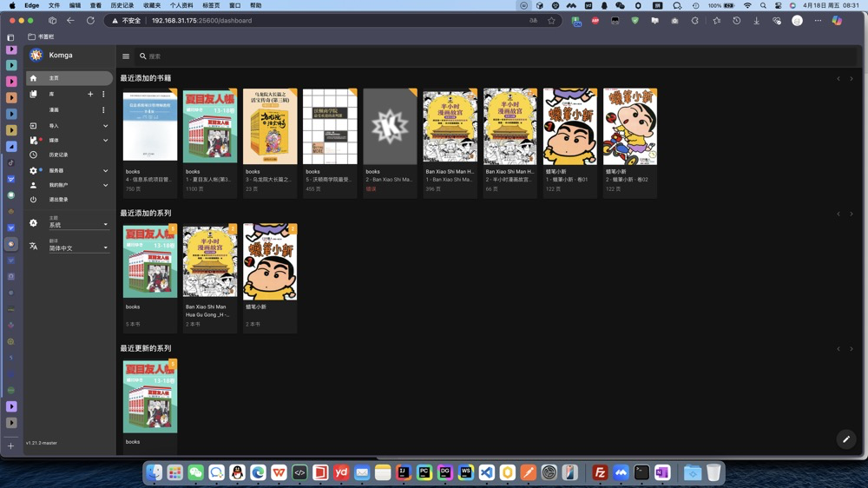Open the Trash in the Dock

713,472
